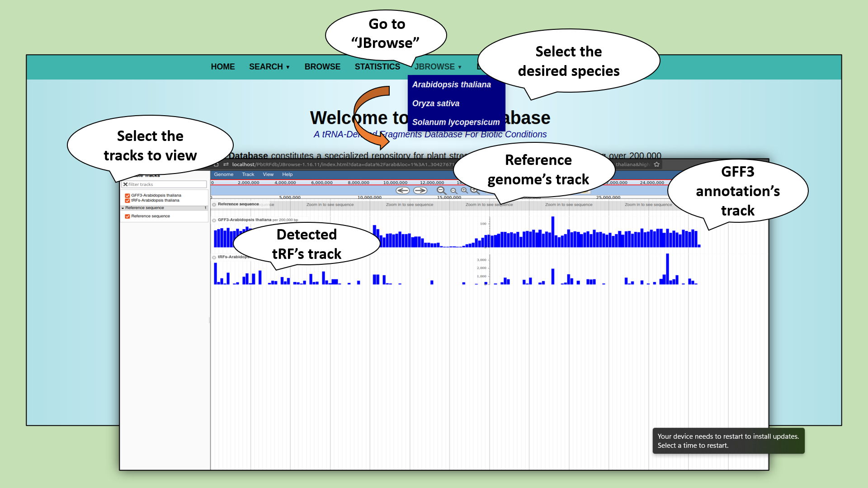Click the small zoom-in magnifier
Image resolution: width=868 pixels, height=488 pixels.
(x=464, y=191)
